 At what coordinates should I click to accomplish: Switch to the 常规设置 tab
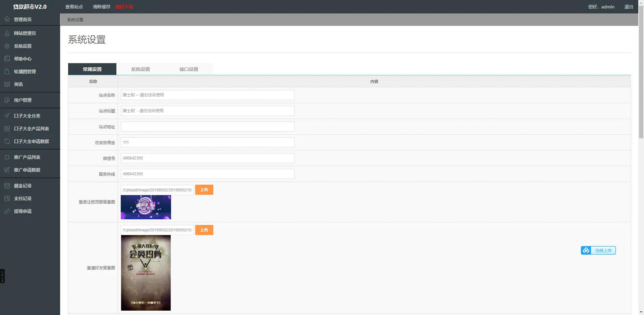point(92,69)
